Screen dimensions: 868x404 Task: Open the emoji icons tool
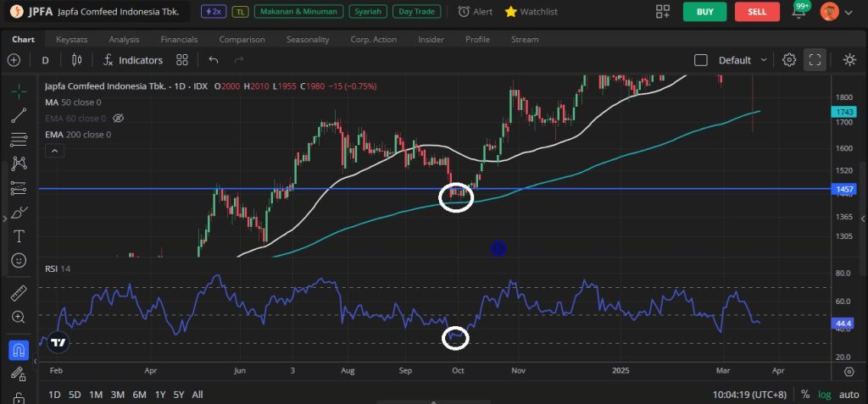tap(19, 261)
